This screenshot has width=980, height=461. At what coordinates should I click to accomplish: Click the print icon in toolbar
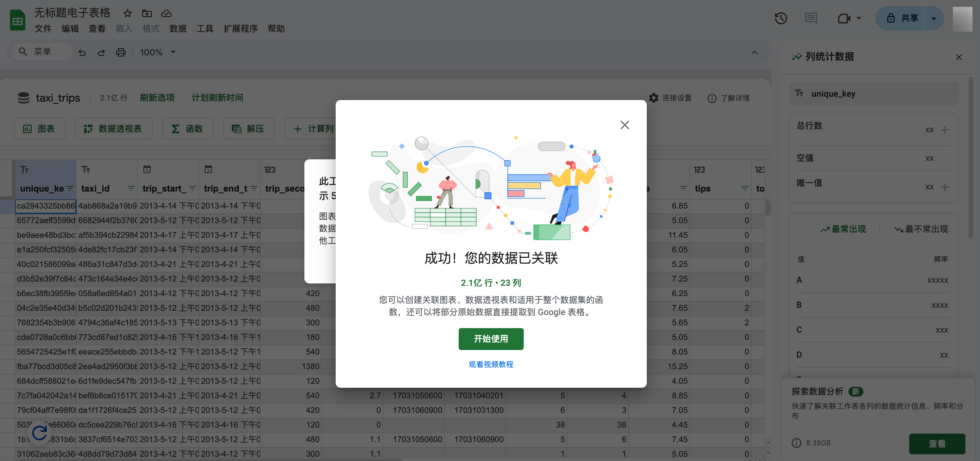coord(121,52)
